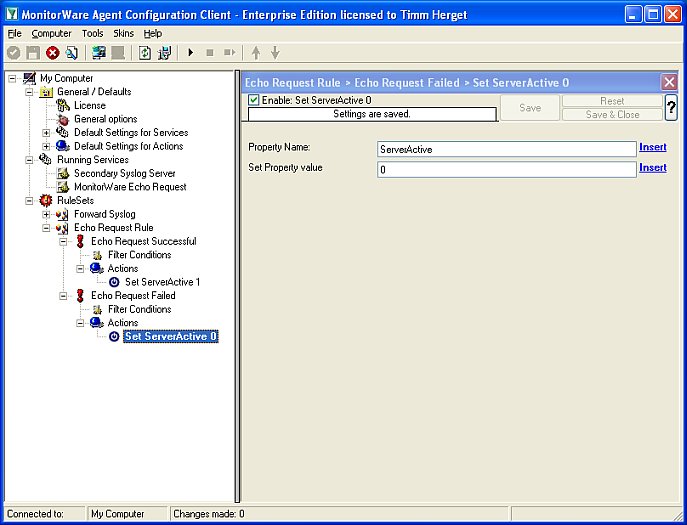The image size is (687, 525).
Task: Click Insert link next to Set Property value
Action: pos(652,167)
